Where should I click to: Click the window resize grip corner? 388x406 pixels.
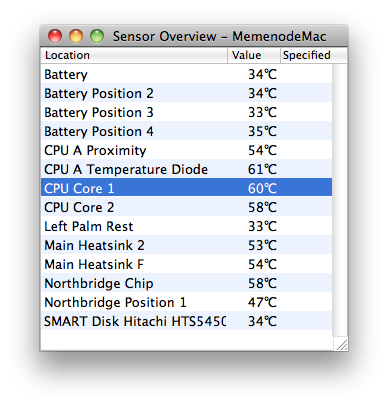click(x=341, y=344)
